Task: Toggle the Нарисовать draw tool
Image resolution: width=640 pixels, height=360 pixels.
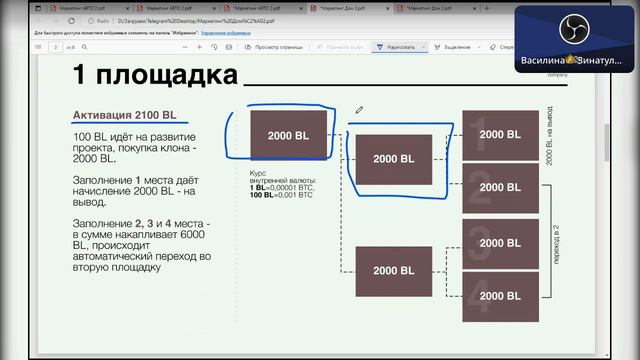Action: 396,47
